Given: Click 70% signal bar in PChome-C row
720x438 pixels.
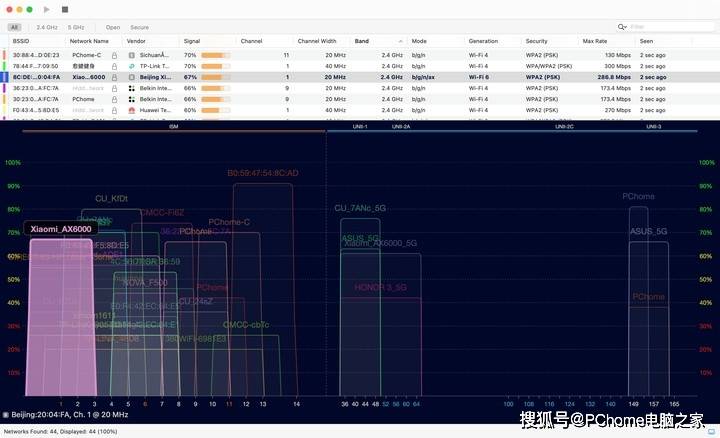Looking at the screenshot, I should (x=215, y=55).
